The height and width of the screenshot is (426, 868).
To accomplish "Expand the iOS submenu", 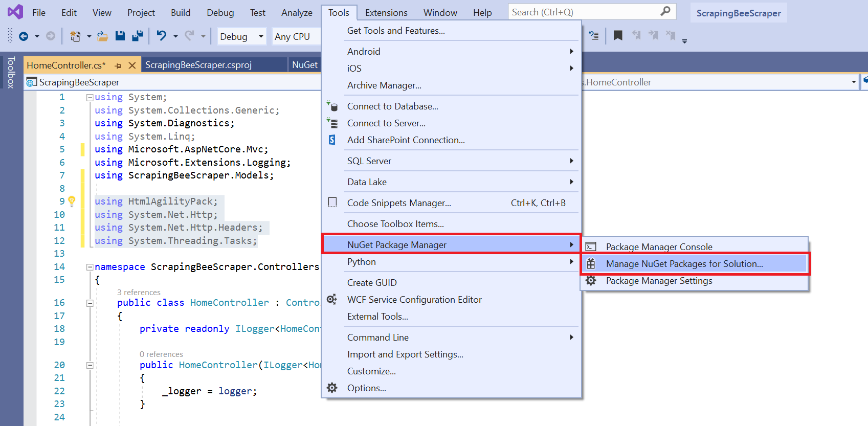I will click(452, 69).
